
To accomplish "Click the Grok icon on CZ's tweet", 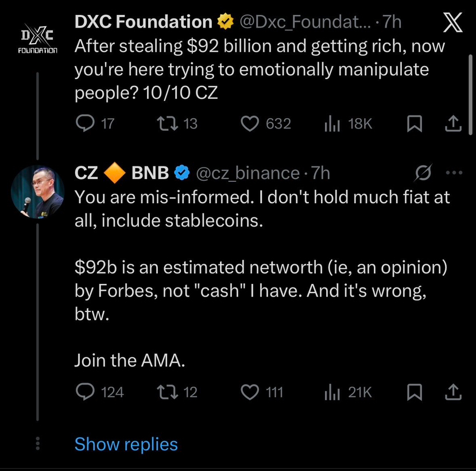I will (x=423, y=173).
